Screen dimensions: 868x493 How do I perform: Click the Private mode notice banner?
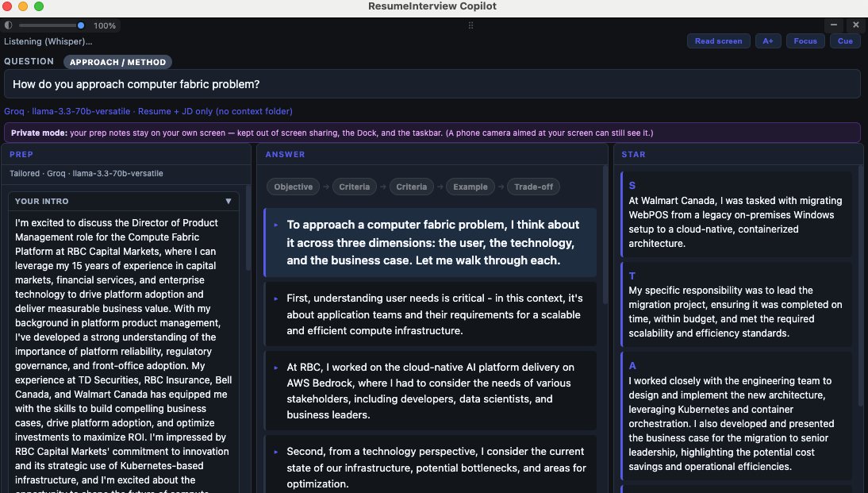pos(432,133)
